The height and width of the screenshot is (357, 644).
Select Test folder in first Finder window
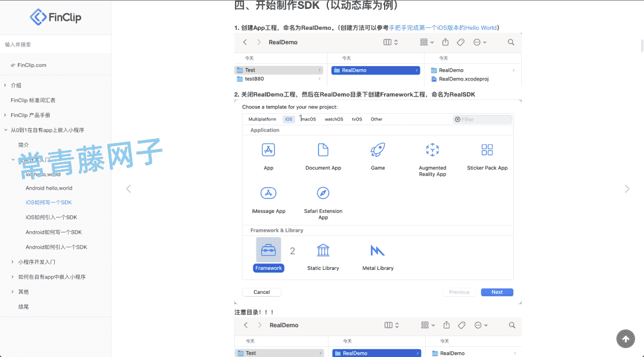279,70
